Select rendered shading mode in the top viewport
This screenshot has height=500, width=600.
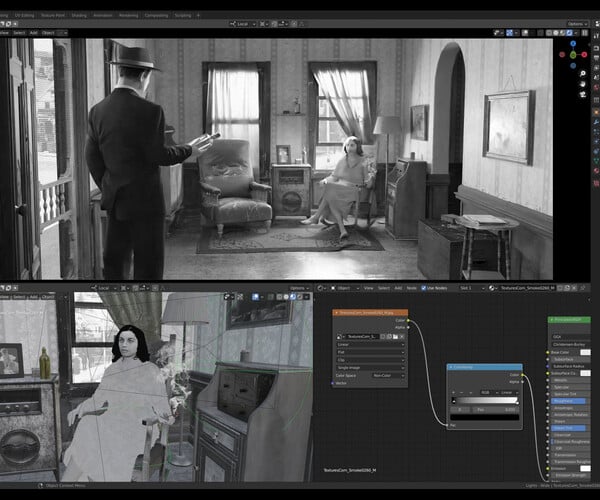570,33
